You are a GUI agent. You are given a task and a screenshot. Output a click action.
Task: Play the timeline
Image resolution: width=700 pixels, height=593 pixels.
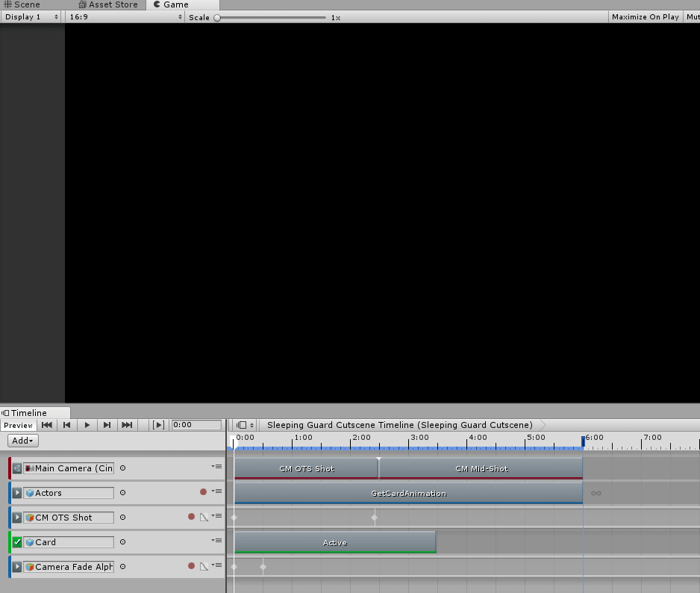(x=87, y=425)
